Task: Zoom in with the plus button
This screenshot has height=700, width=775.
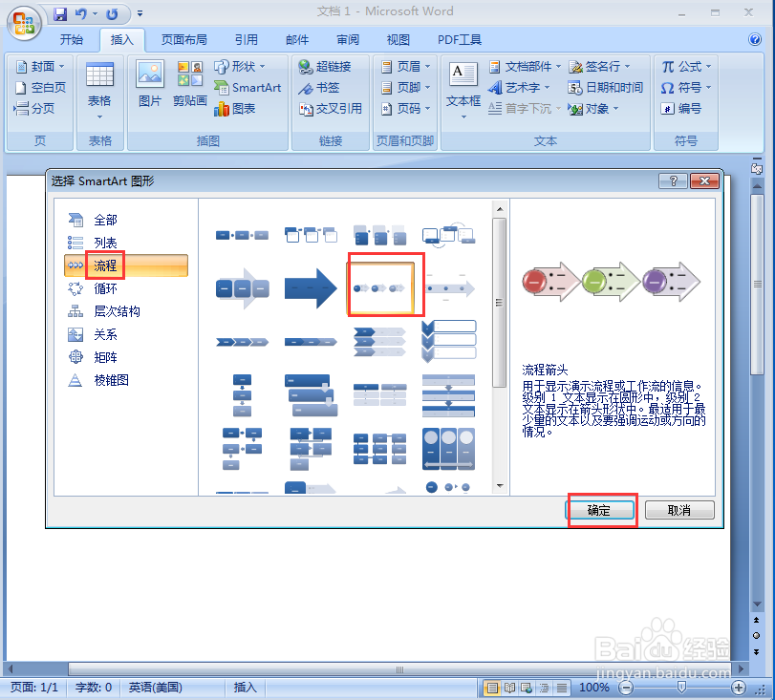Action: pyautogui.click(x=739, y=688)
